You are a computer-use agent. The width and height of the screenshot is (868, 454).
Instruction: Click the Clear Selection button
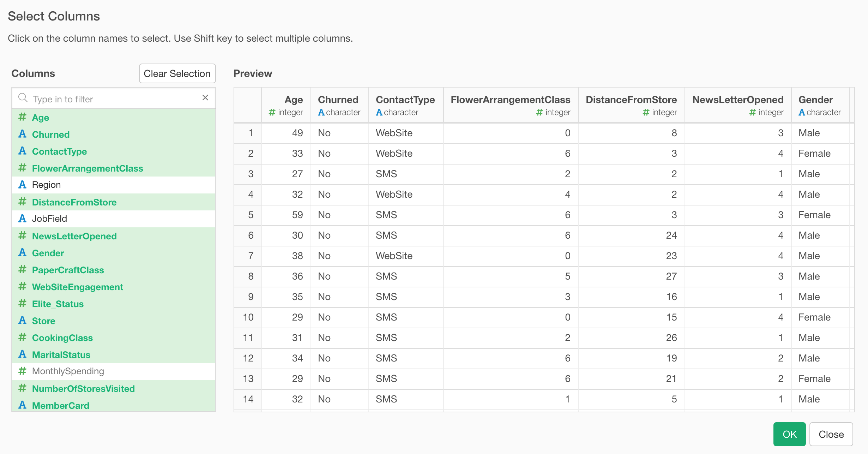point(177,73)
